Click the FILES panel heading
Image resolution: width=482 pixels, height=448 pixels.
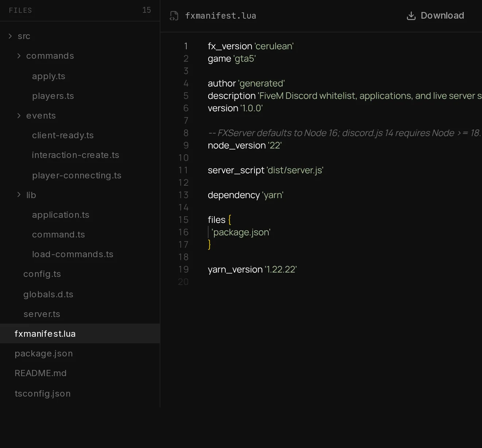(x=20, y=10)
